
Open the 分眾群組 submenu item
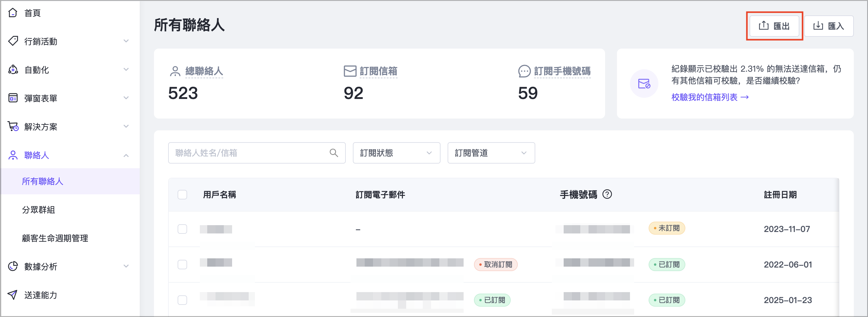(x=38, y=210)
